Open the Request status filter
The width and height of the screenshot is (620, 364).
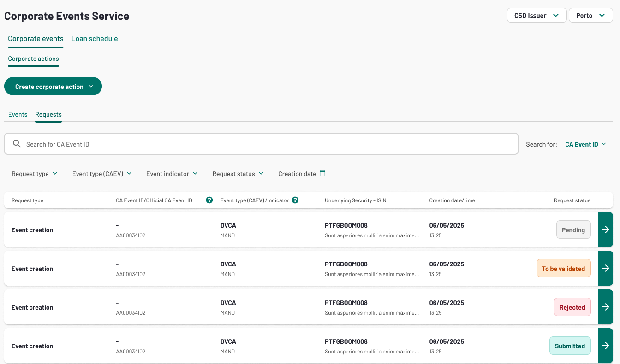click(x=238, y=174)
